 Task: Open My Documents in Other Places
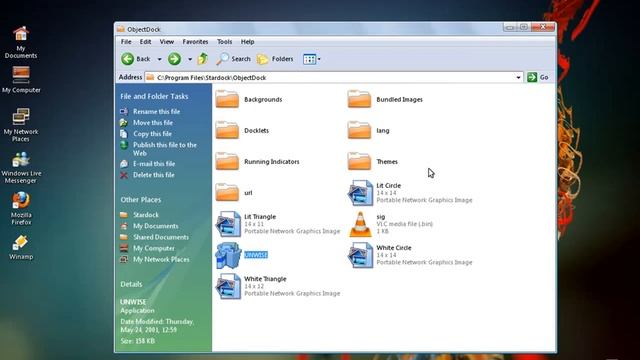point(156,226)
